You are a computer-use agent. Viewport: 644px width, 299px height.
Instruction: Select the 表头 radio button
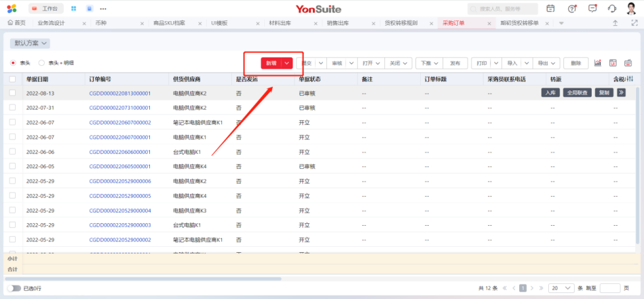[x=13, y=63]
